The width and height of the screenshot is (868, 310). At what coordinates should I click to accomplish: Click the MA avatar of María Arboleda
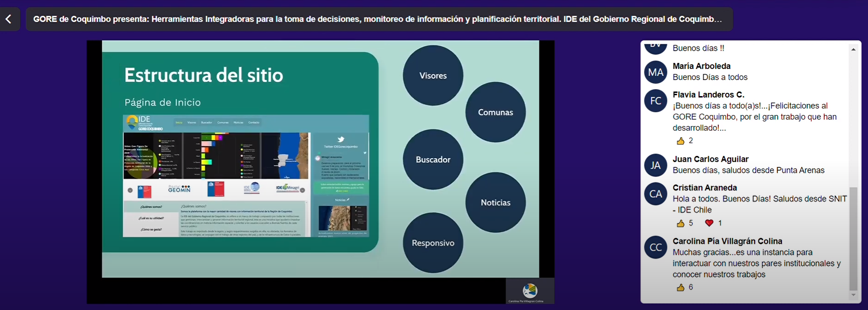pos(655,72)
